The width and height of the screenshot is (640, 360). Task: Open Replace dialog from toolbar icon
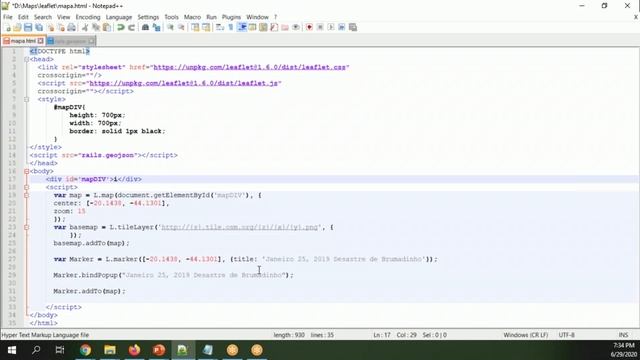point(156,27)
